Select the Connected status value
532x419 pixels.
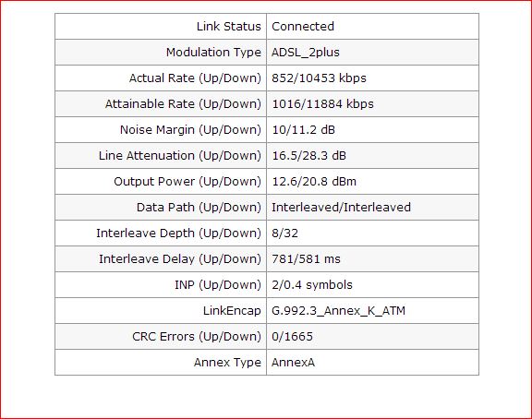[x=303, y=27]
